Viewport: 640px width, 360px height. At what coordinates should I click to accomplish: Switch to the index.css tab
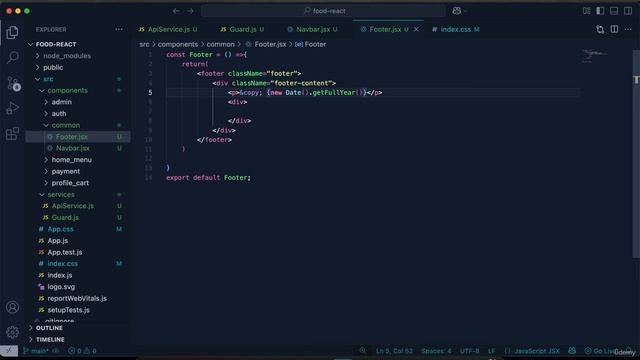[x=456, y=29]
